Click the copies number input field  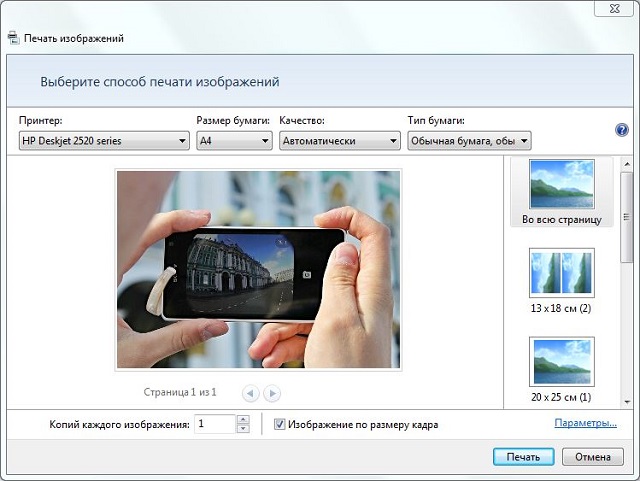[x=214, y=424]
